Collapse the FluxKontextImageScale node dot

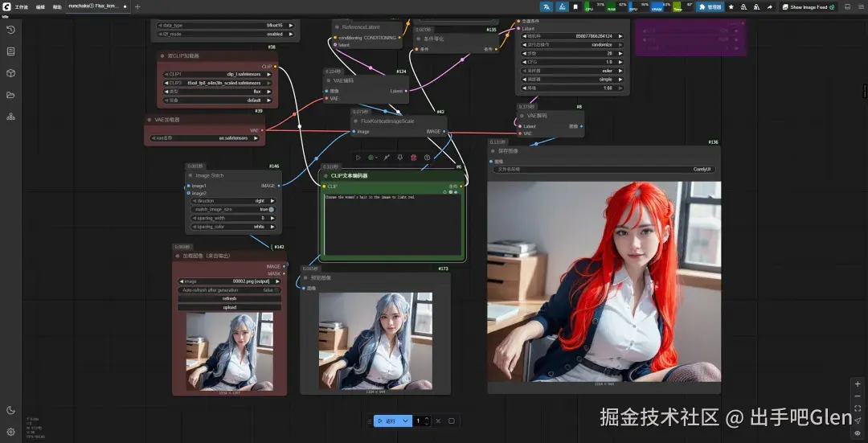[x=355, y=121]
